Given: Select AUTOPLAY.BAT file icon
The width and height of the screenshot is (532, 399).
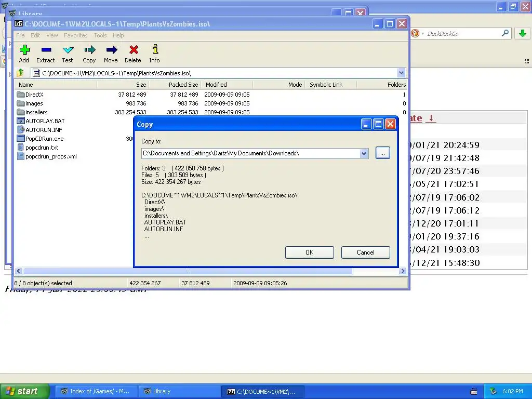Looking at the screenshot, I should tap(20, 121).
